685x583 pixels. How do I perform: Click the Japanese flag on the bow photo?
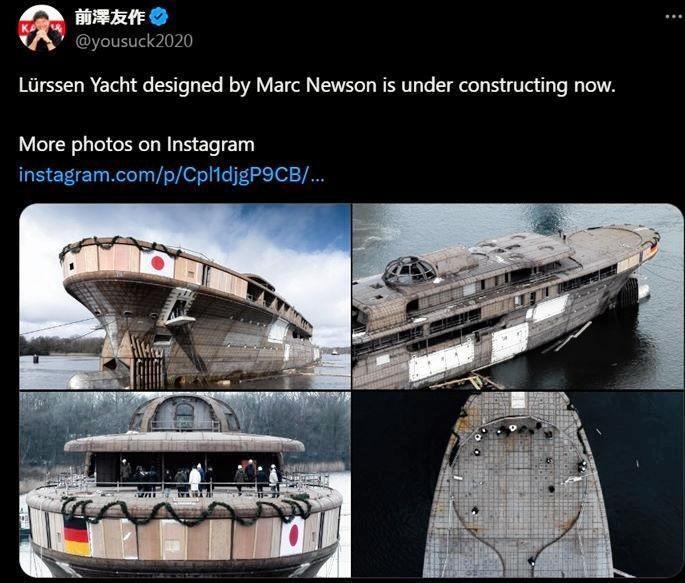tap(157, 263)
